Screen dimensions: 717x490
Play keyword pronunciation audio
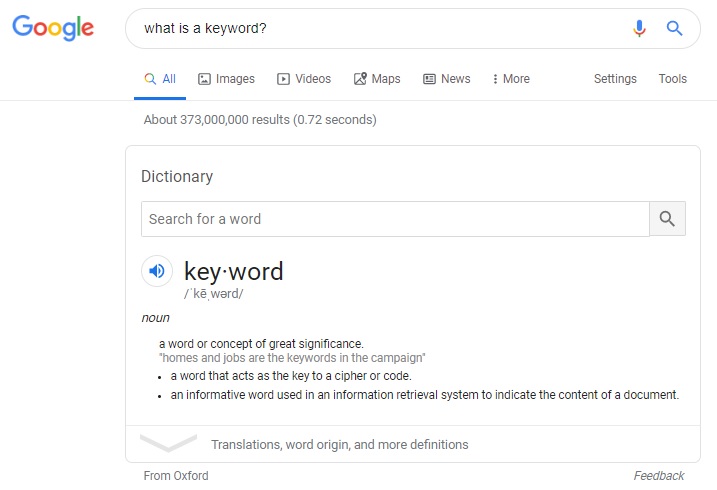tap(157, 270)
